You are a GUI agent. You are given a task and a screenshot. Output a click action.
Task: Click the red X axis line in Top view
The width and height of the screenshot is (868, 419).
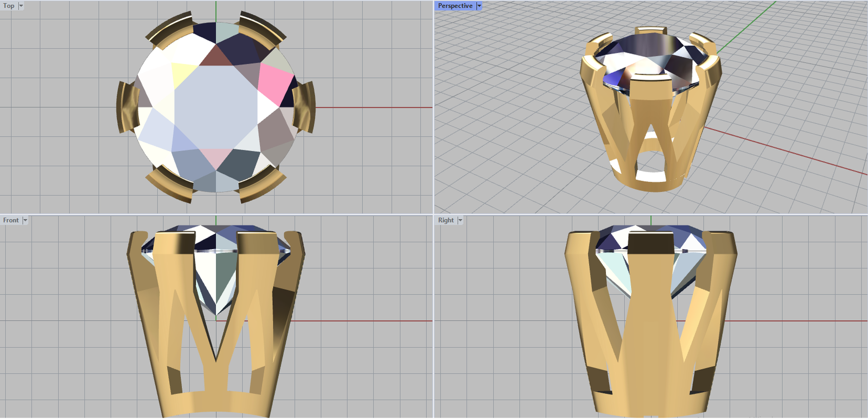374,107
